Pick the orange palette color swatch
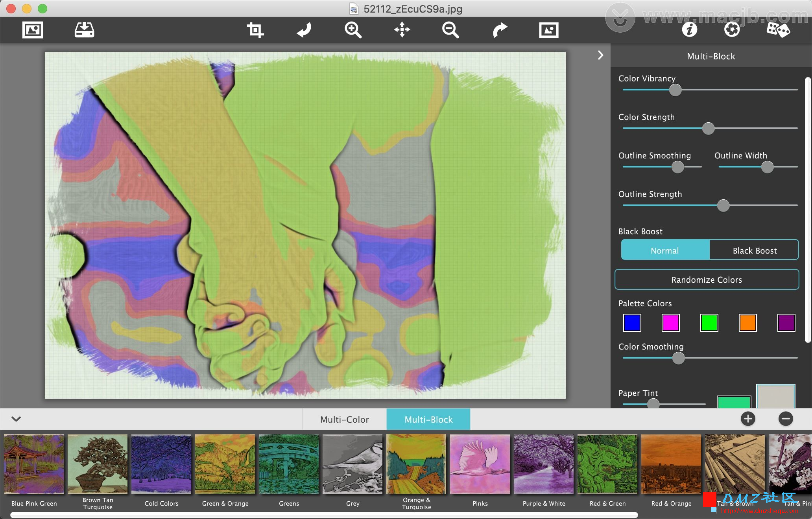This screenshot has height=519, width=812. coord(748,323)
